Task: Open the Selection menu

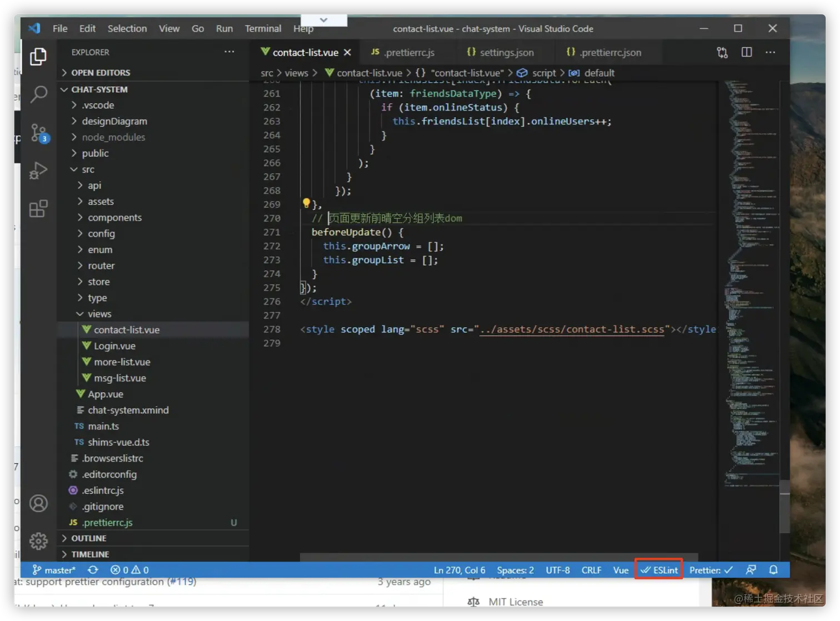Action: 127,28
